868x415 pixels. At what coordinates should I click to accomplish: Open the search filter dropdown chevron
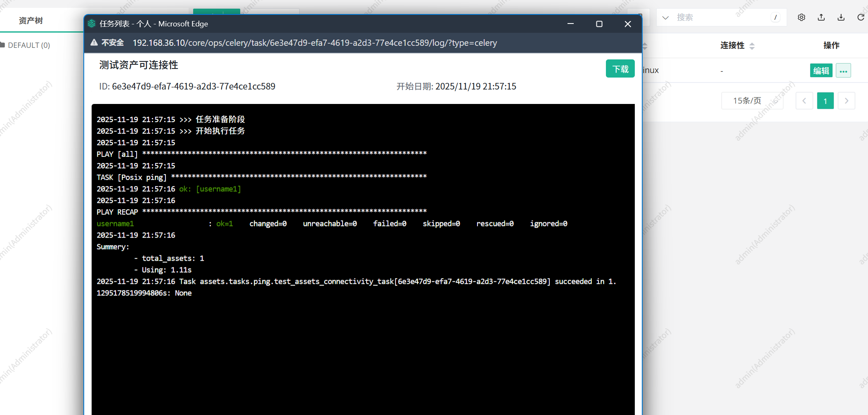[665, 17]
